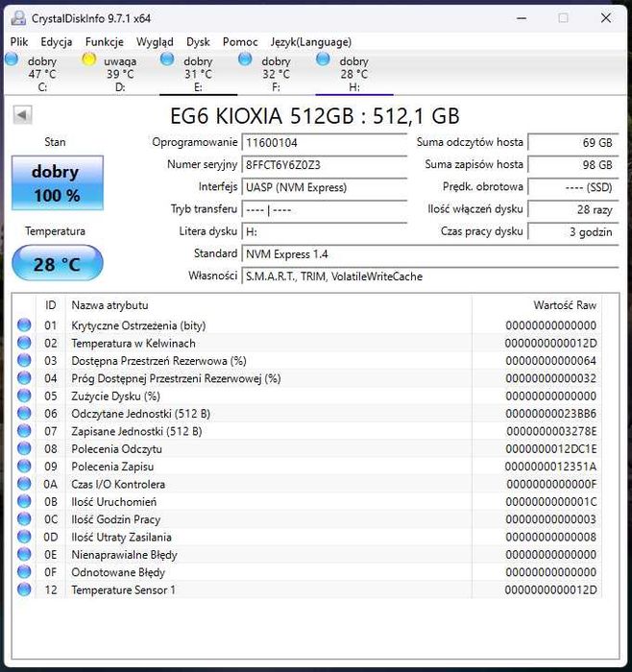
Task: Click status orb for attribute 0A row
Action: 24,484
